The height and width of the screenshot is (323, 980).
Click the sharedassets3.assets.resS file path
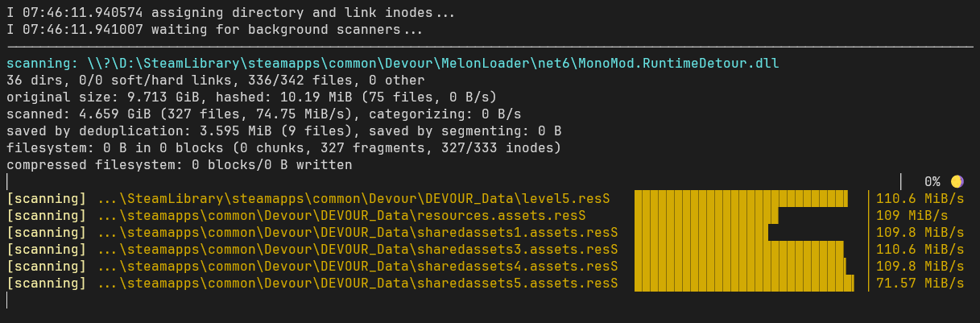click(x=358, y=249)
